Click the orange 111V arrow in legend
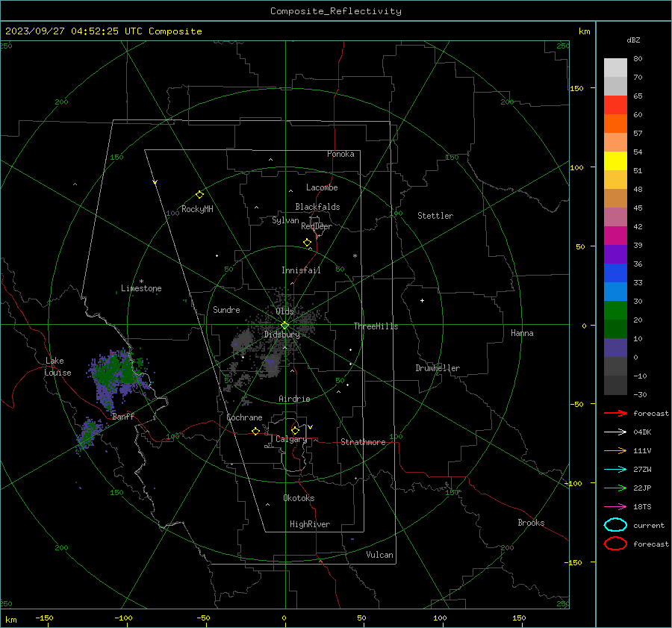This screenshot has height=628, width=672. click(615, 450)
